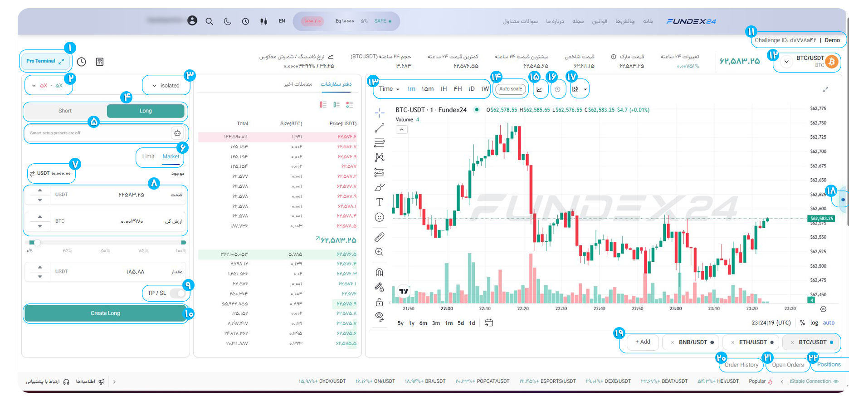This screenshot has height=401, width=868.
Task: Toggle magnet mode on the chart
Action: tap(380, 272)
